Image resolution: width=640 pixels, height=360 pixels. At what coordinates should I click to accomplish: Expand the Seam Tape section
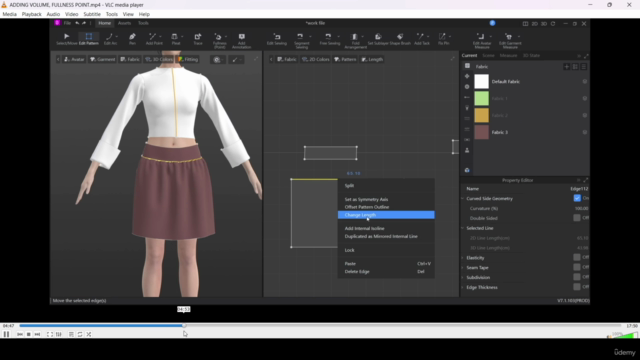tap(463, 268)
